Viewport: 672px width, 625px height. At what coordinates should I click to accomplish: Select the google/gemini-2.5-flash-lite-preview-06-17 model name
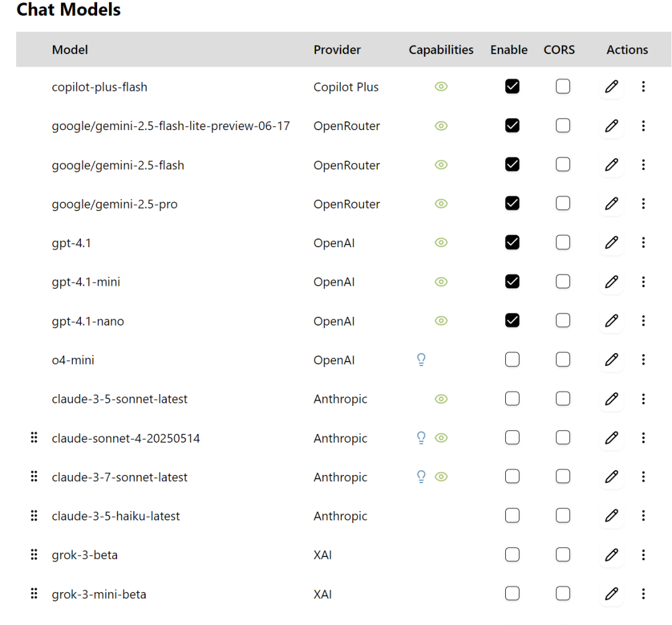point(170,126)
